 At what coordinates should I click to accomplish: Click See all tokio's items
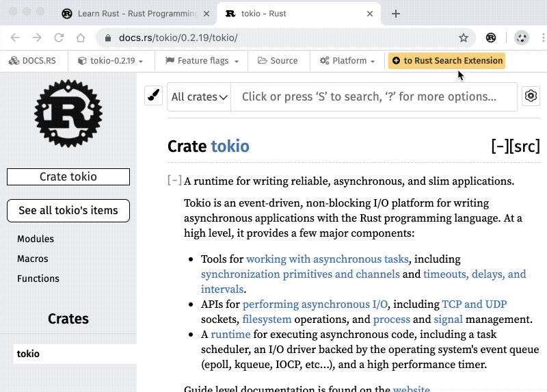pos(68,211)
